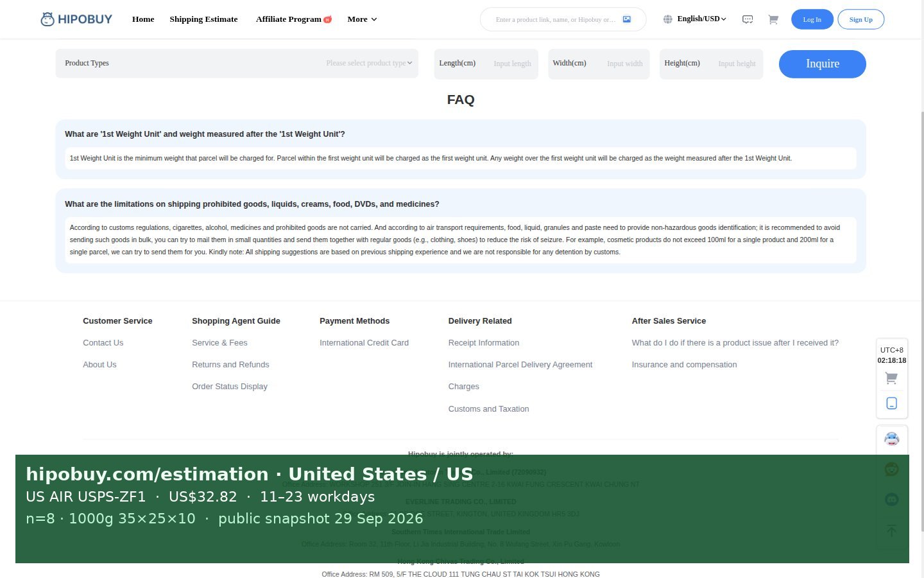The width and height of the screenshot is (924, 578).
Task: Click the Log In button
Action: (812, 19)
